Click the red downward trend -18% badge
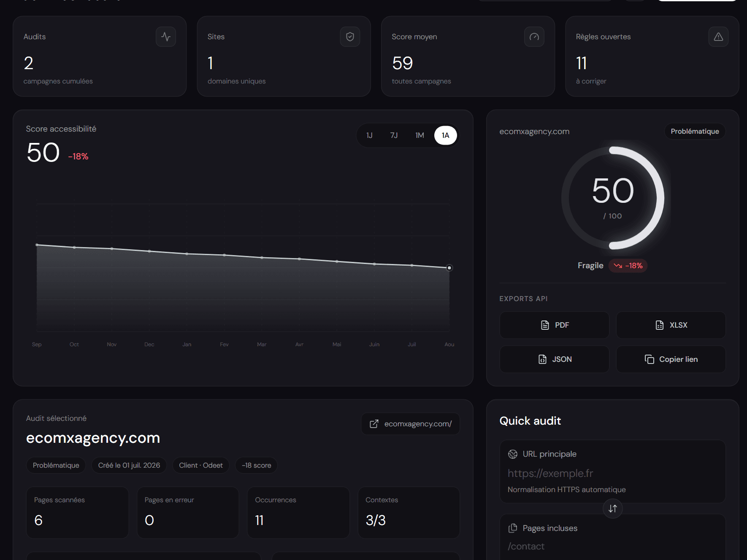Screen dimensions: 747x560 point(628,266)
